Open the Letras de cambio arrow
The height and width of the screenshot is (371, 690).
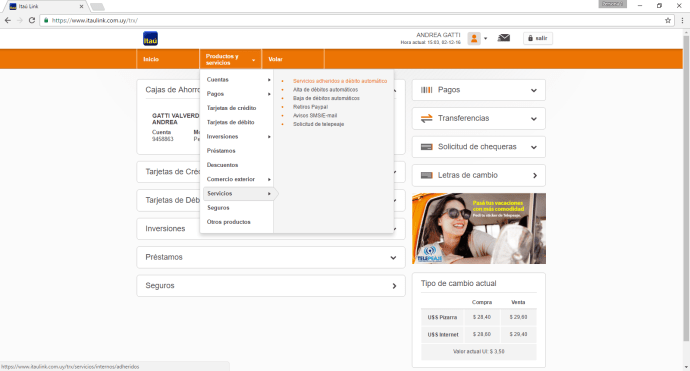(535, 176)
